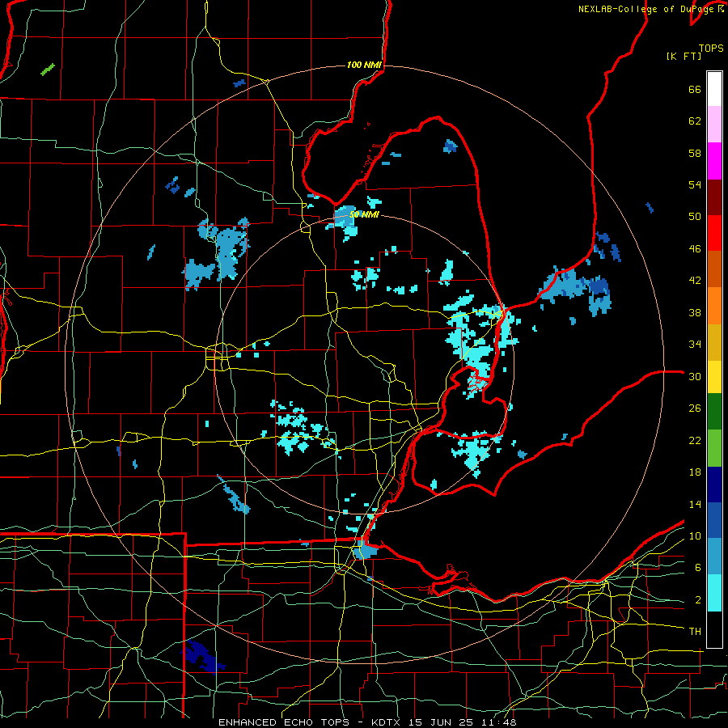The image size is (728, 728).
Task: Click the Enhanced Echo Tops KDTX caption
Action: tap(367, 722)
